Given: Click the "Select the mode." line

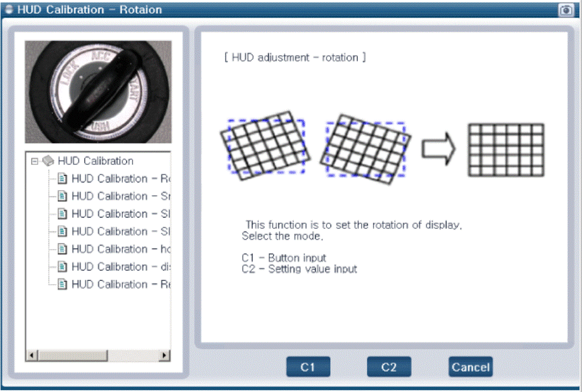Looking at the screenshot, I should [x=283, y=236].
